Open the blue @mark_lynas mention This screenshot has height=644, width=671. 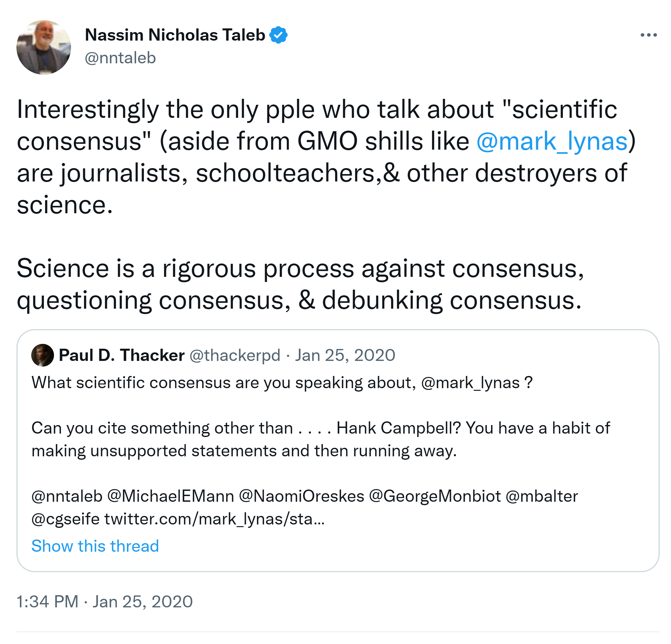(x=552, y=141)
